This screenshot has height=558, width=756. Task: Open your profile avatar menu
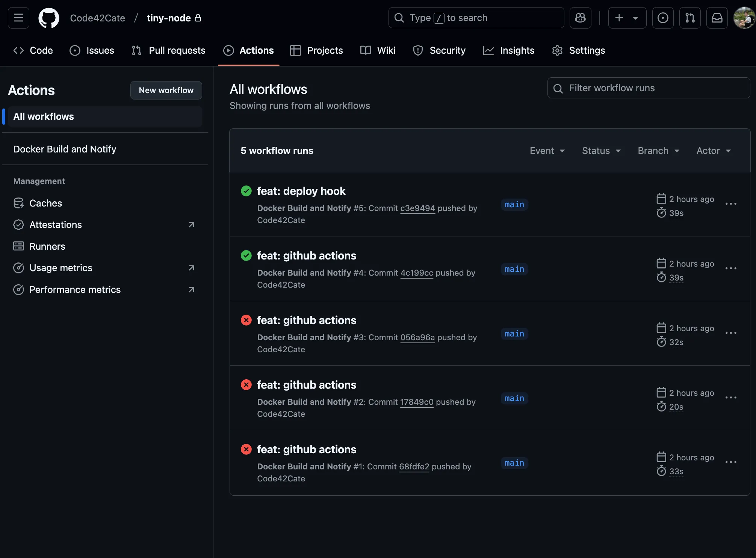[x=744, y=18]
